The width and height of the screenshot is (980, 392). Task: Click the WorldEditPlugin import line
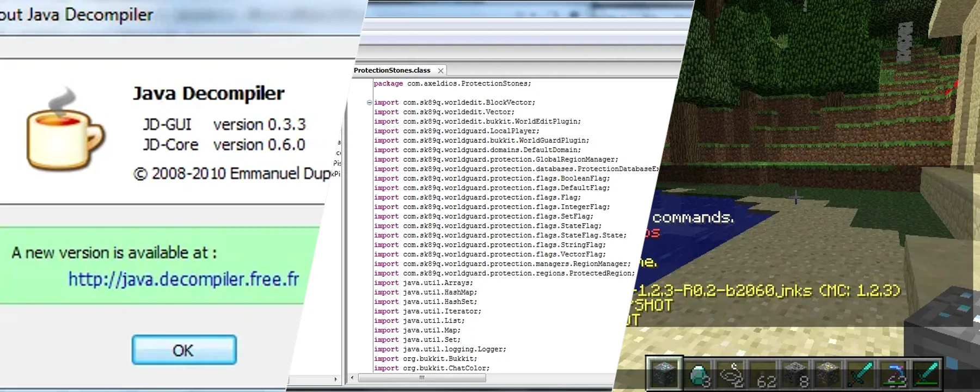coord(477,121)
